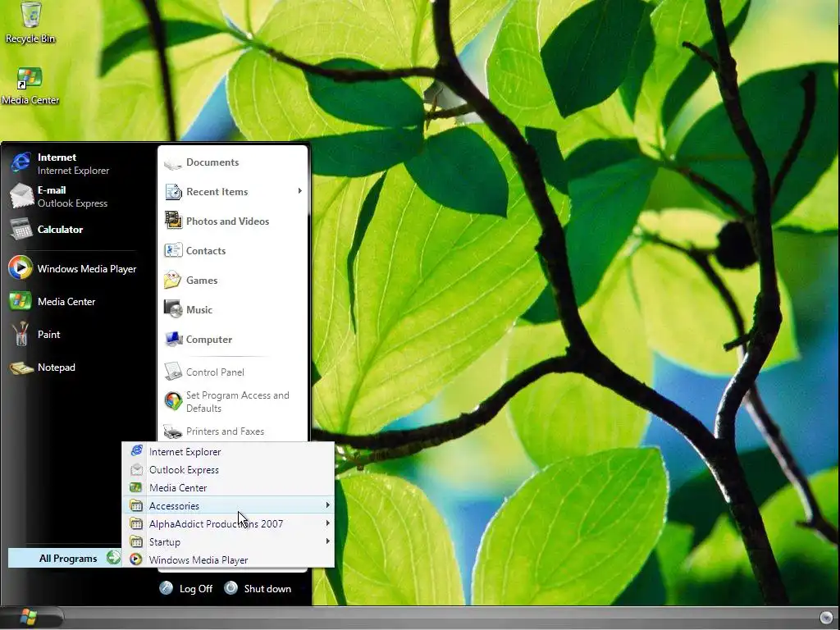Expand the Accessories folder arrow
This screenshot has width=840, height=630.
[327, 505]
